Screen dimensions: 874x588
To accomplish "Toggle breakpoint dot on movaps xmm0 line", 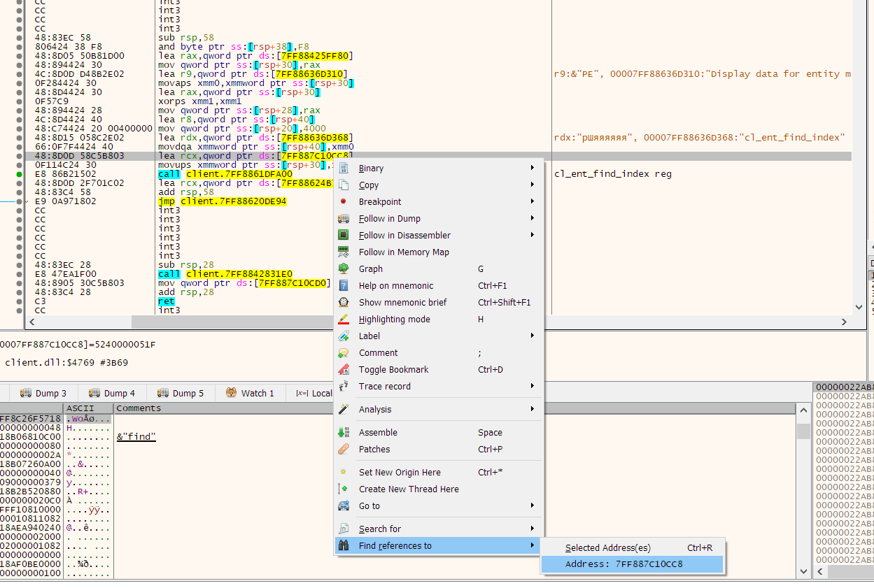I will 19,83.
